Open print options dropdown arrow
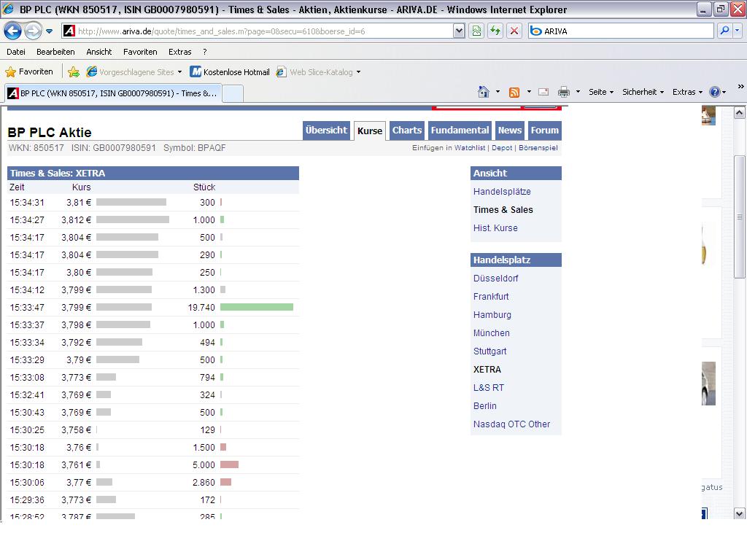747x560 pixels. coord(578,92)
